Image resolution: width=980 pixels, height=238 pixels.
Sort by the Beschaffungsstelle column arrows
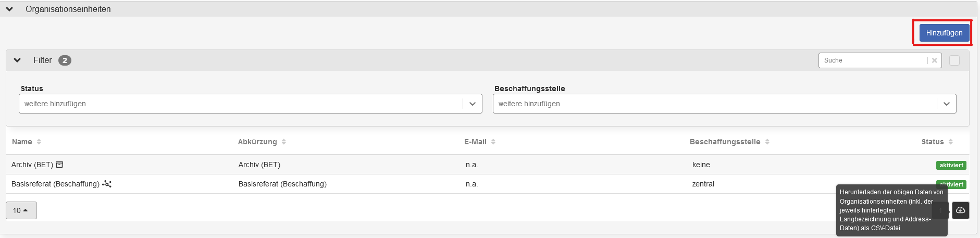tap(767, 142)
